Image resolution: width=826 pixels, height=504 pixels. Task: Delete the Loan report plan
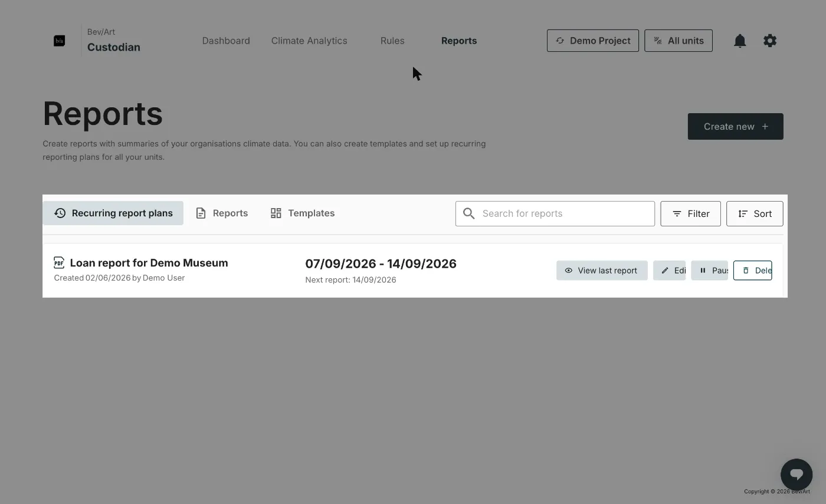tap(753, 271)
